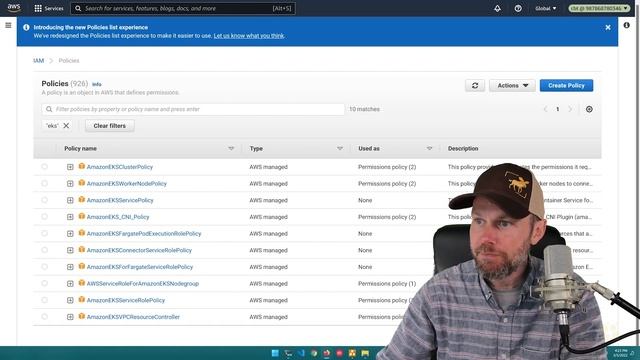Open the Global region dropdown
The height and width of the screenshot is (360, 640).
click(x=545, y=8)
